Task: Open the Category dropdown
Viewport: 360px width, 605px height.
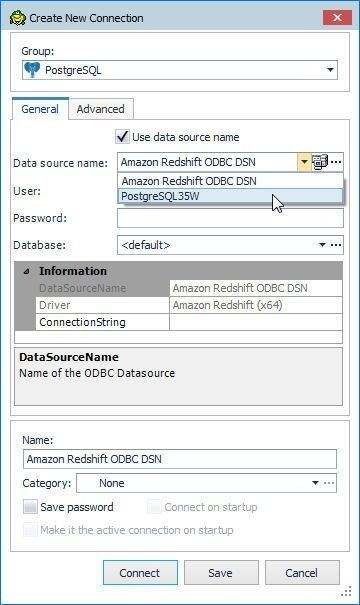Action: tap(315, 483)
